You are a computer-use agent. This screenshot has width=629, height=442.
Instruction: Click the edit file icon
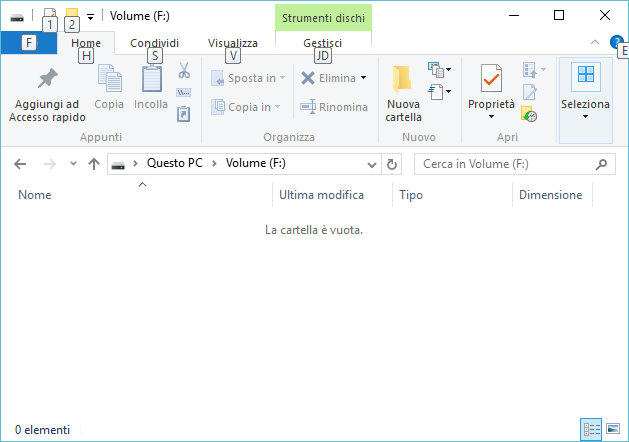tap(530, 92)
